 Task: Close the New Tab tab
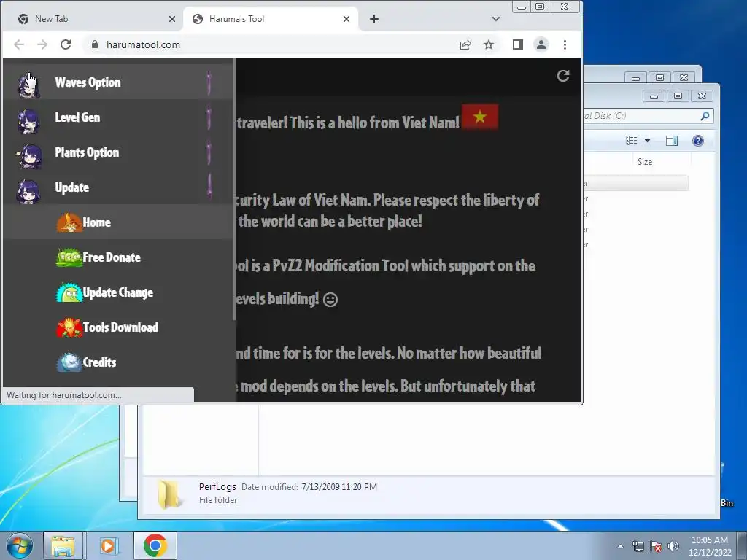(x=172, y=19)
